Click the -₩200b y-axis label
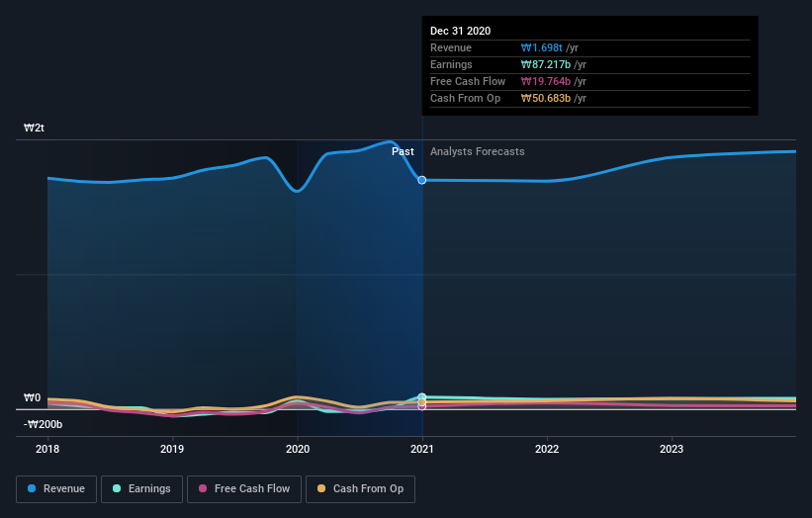Screen dimensions: 812x518 43,424
